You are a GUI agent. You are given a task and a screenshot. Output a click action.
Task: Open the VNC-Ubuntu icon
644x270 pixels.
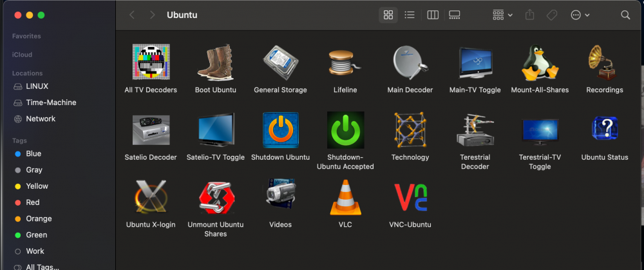tap(410, 197)
